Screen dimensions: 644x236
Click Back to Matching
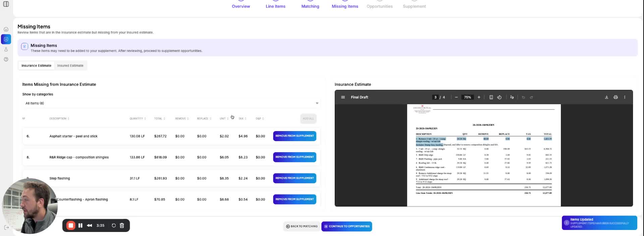[302, 226]
